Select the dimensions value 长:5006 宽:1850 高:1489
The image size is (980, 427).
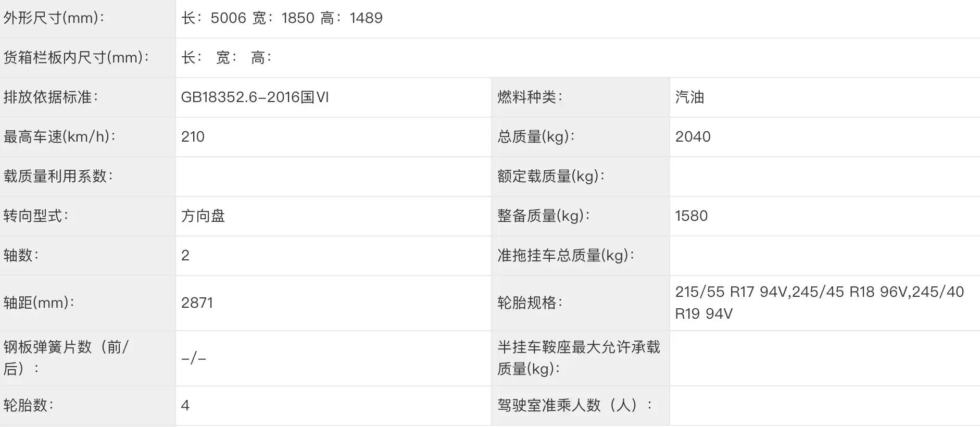coord(282,18)
